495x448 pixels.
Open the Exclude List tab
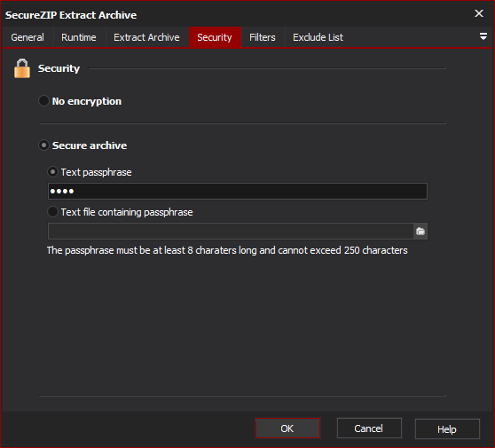click(318, 37)
